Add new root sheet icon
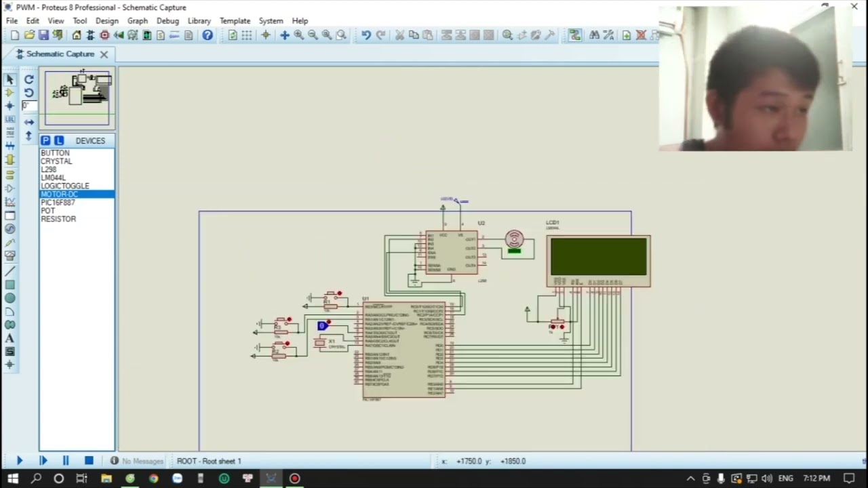868x488 pixels. click(x=627, y=35)
